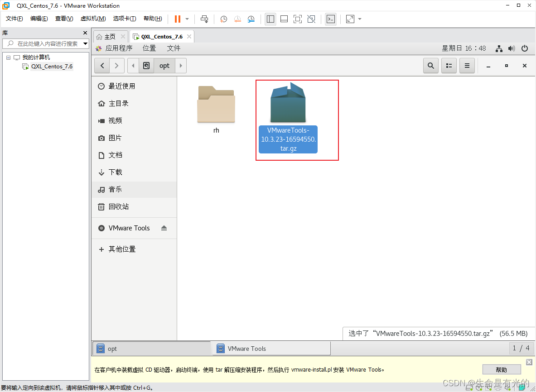Collapse the 我的计算机 tree node

click(8, 57)
